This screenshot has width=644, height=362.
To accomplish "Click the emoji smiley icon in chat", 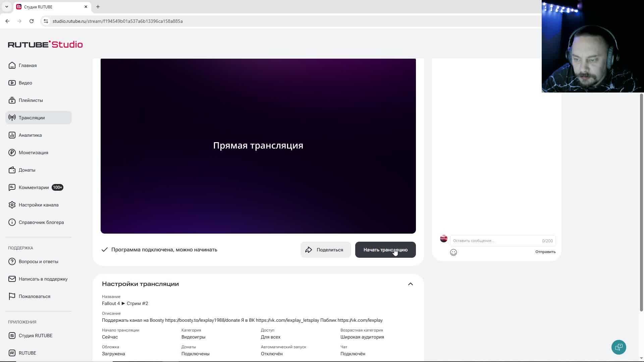I will click(x=453, y=252).
